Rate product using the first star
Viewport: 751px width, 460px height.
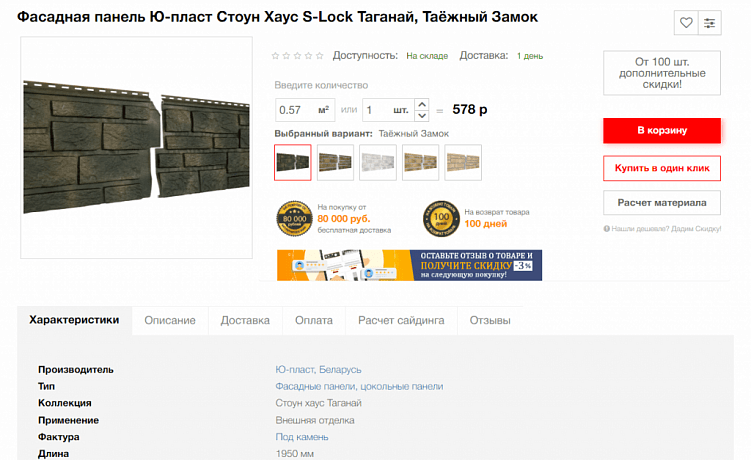pos(275,56)
